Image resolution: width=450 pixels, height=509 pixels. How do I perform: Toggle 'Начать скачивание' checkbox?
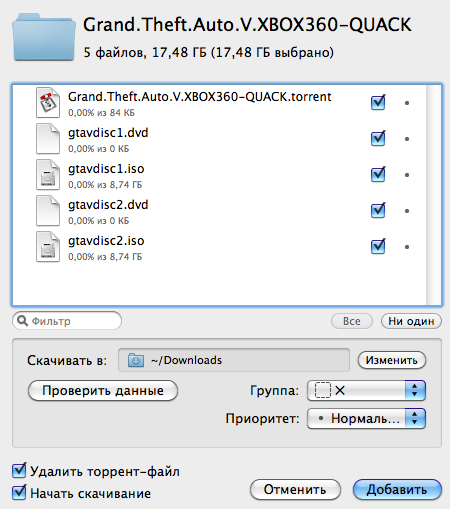19,492
